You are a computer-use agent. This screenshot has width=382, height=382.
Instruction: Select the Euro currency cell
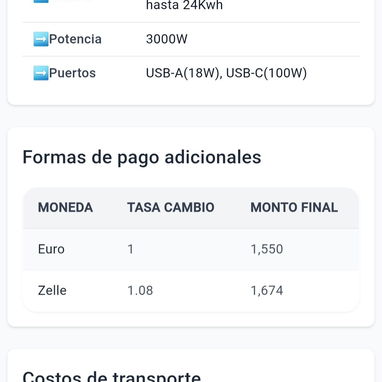tap(51, 249)
